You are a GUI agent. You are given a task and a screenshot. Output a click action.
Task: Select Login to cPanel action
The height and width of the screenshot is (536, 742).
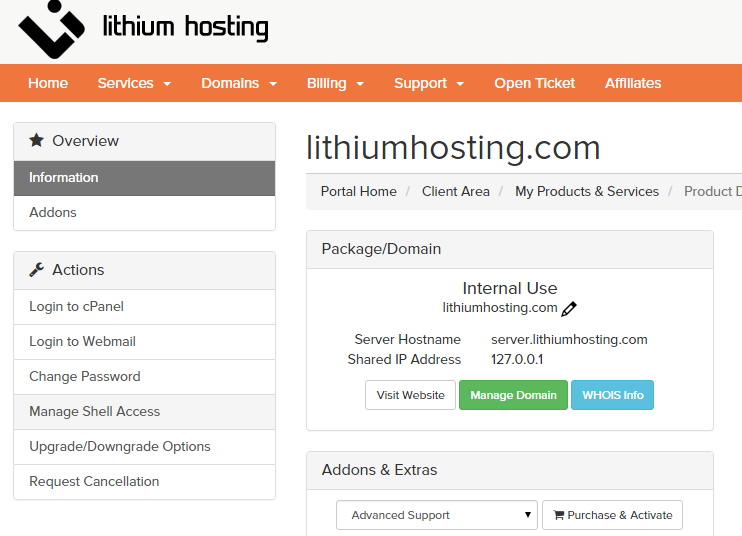click(144, 307)
